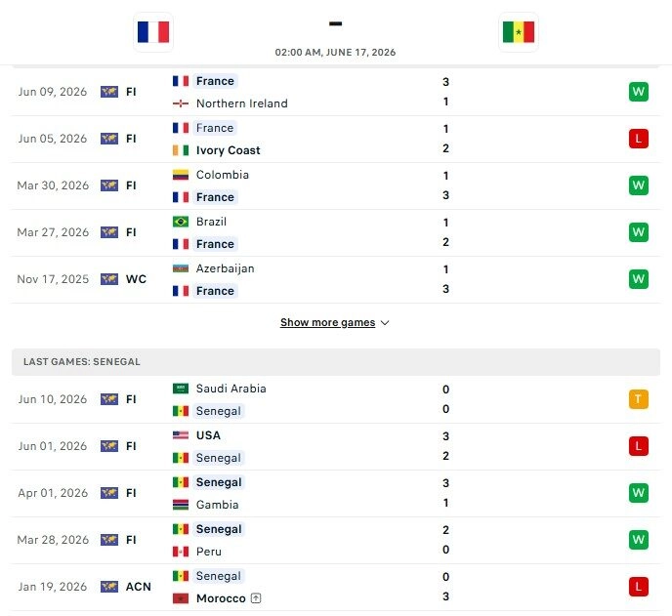
Task: Click the Brazil flag icon
Action: [x=181, y=222]
